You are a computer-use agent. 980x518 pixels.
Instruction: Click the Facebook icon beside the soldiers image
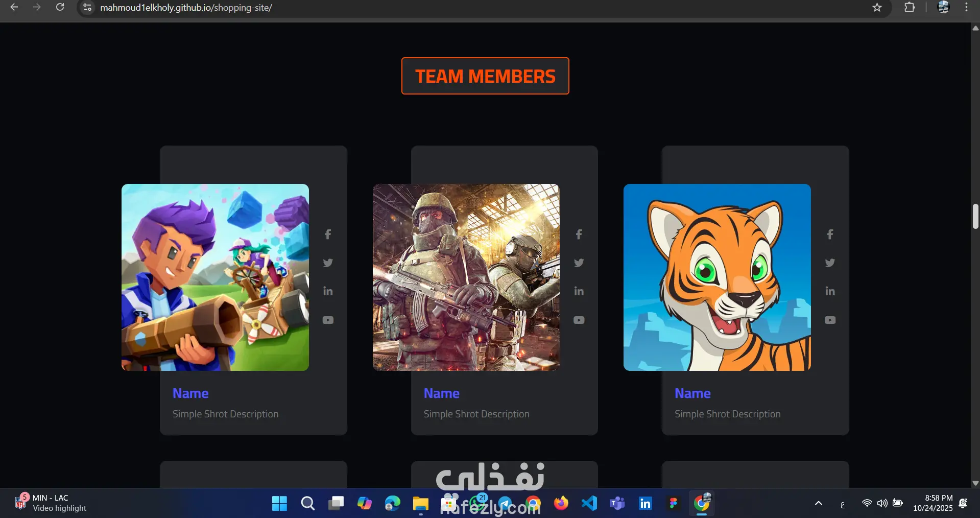pyautogui.click(x=579, y=234)
